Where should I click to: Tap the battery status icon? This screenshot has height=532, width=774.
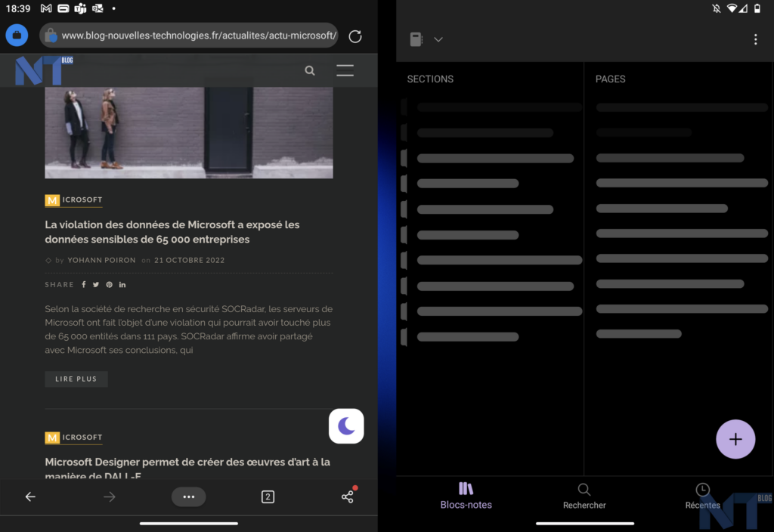point(757,8)
